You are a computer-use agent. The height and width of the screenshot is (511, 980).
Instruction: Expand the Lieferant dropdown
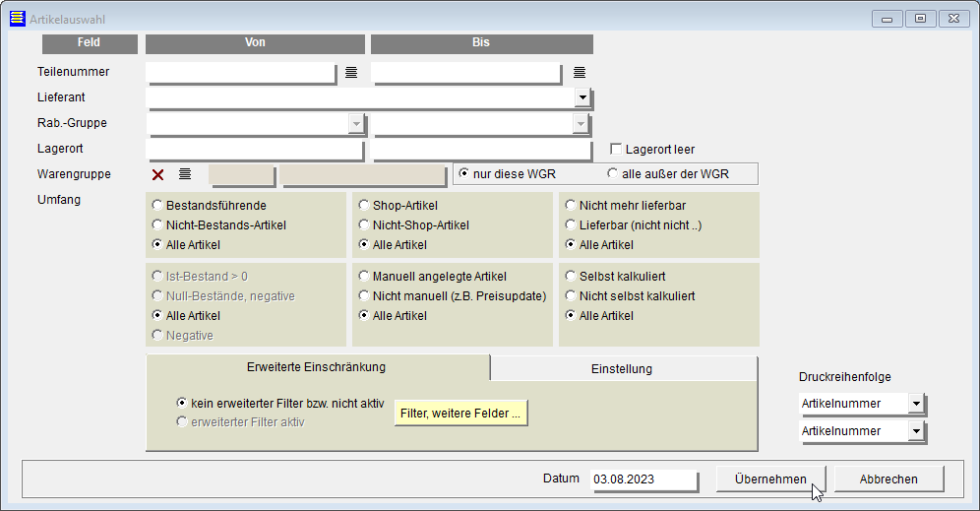[582, 97]
